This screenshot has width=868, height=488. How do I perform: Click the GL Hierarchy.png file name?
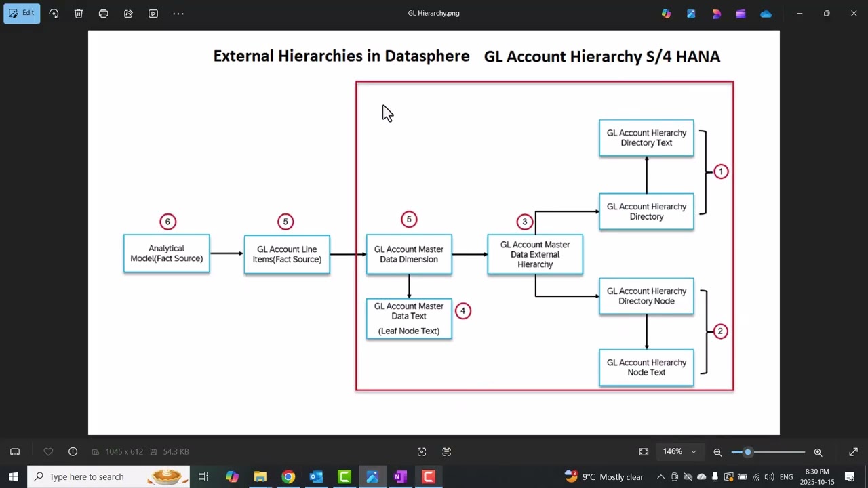(434, 13)
